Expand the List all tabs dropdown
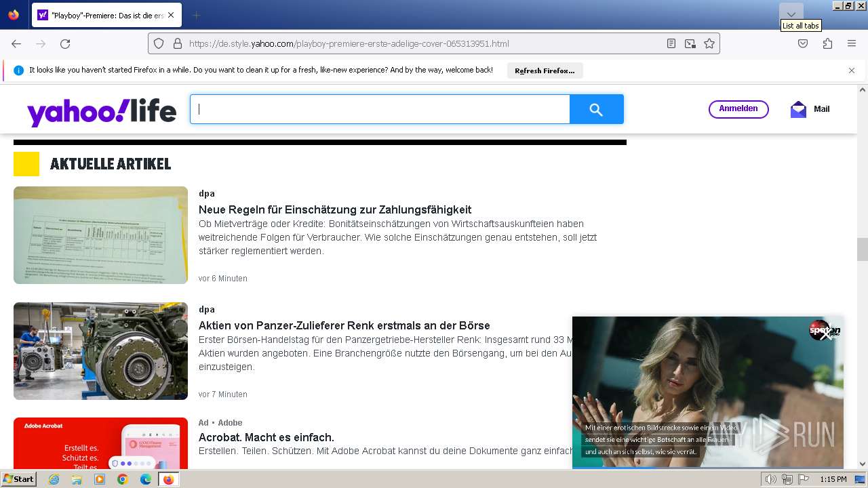Viewport: 868px width, 488px height. pyautogui.click(x=791, y=14)
